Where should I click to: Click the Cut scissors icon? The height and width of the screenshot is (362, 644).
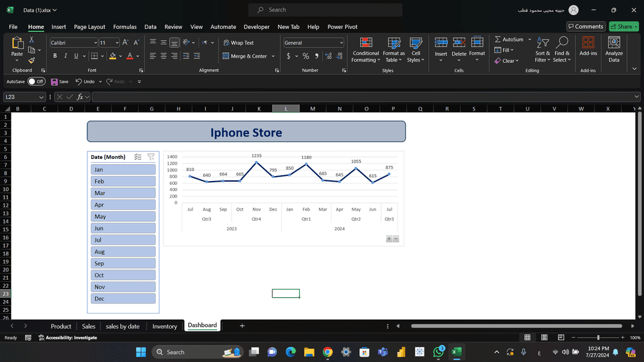point(31,40)
